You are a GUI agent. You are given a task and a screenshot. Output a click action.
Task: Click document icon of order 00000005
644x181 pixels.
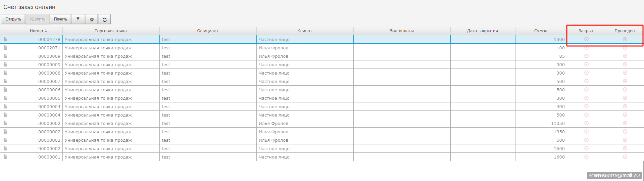coord(5,98)
